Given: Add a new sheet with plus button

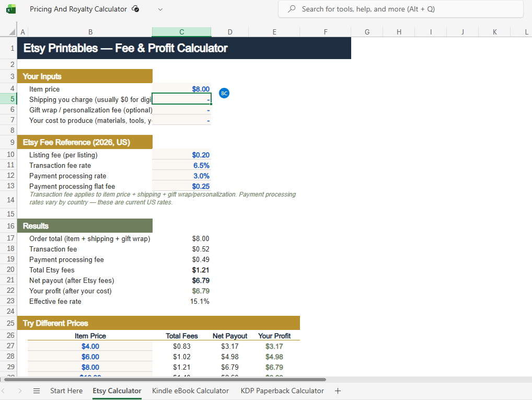Looking at the screenshot, I should click(x=338, y=391).
